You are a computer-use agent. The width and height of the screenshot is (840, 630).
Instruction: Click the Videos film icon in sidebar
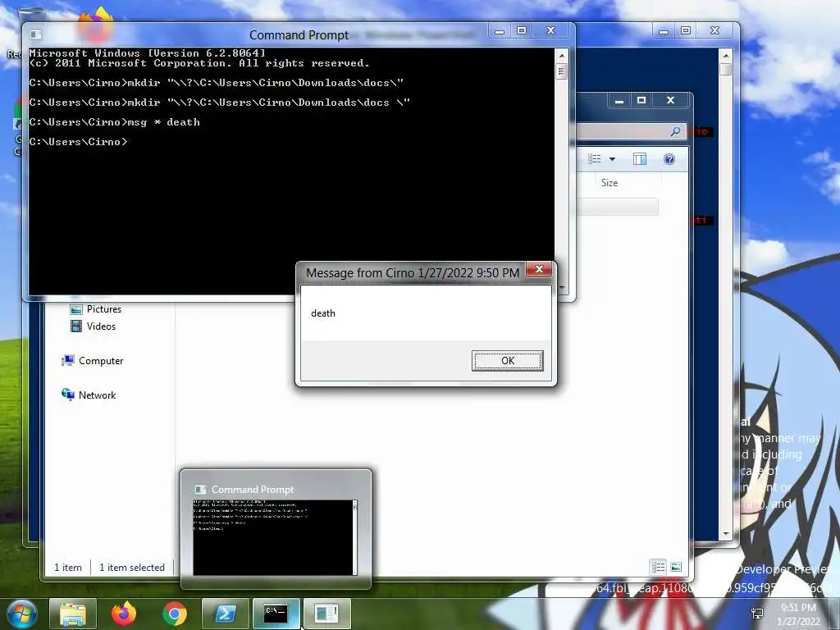76,326
